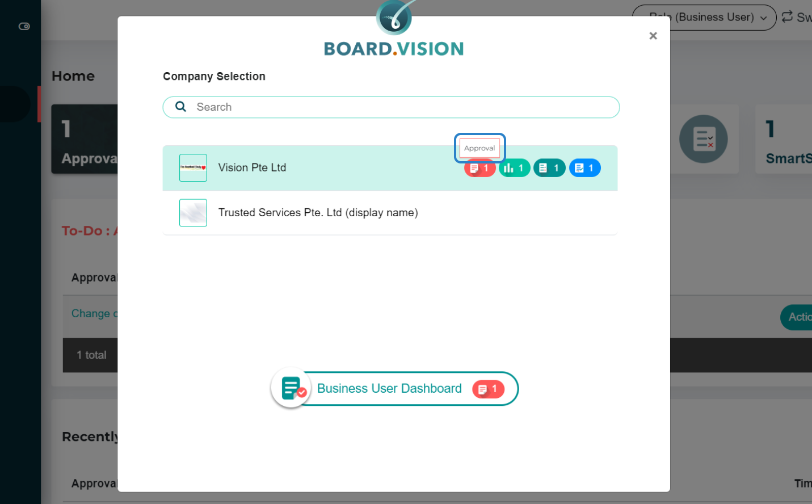Open the Business User Dashboard button
This screenshot has height=504, width=812.
click(x=395, y=389)
